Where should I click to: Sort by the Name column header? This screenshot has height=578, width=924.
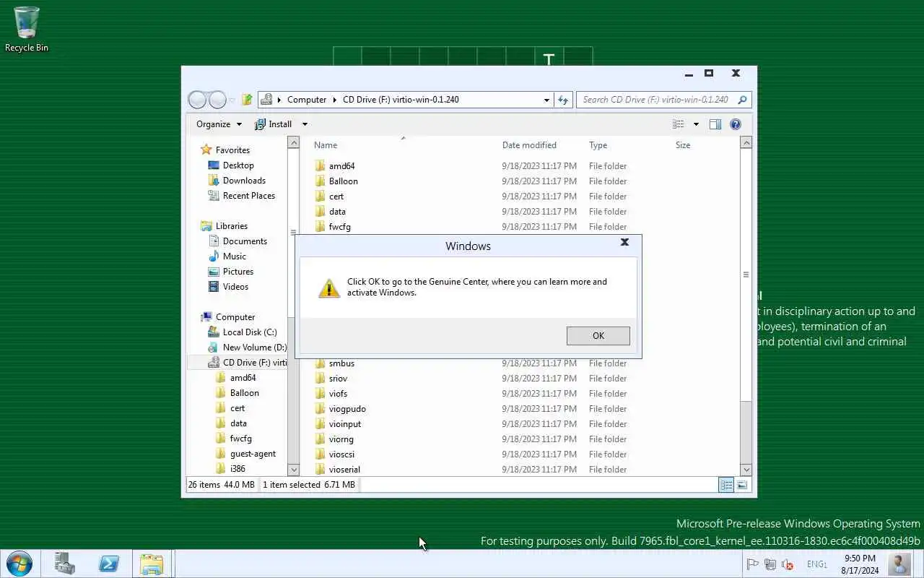(326, 145)
